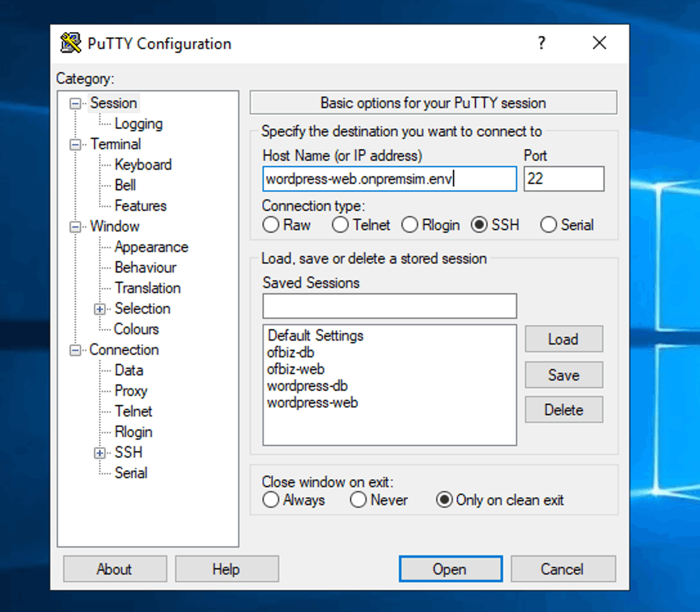The height and width of the screenshot is (612, 700).
Task: Open the Keyboard settings category
Action: [143, 165]
